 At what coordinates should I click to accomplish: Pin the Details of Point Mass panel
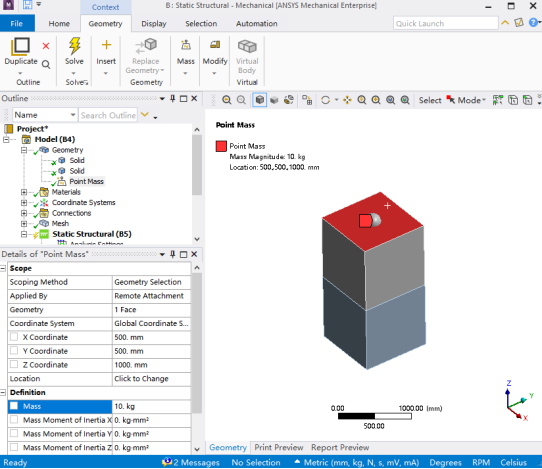point(172,254)
